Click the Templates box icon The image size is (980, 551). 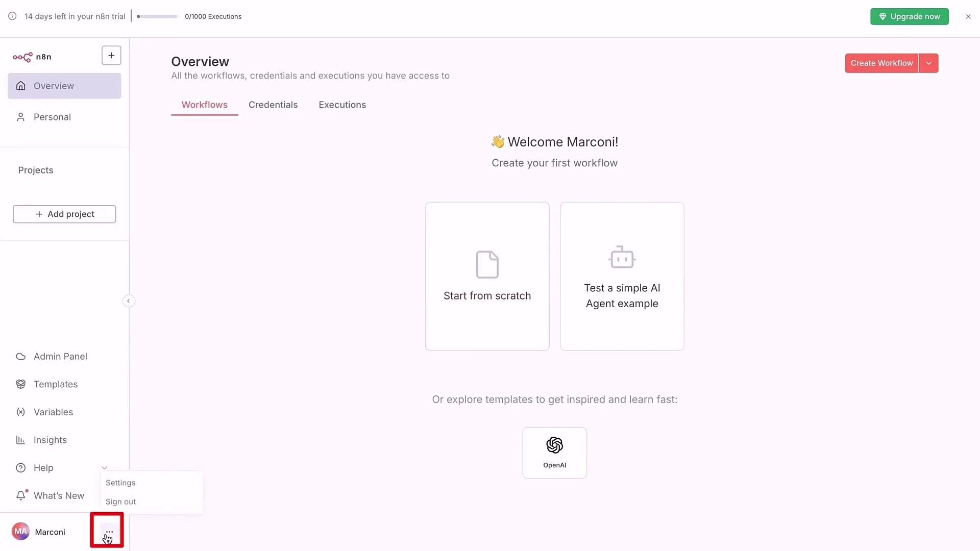click(21, 384)
